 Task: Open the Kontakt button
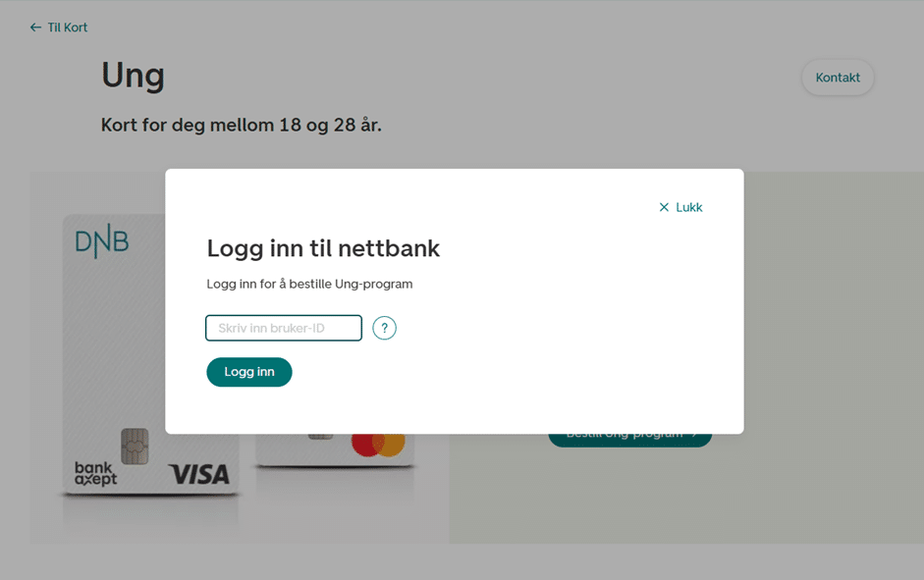pyautogui.click(x=838, y=78)
